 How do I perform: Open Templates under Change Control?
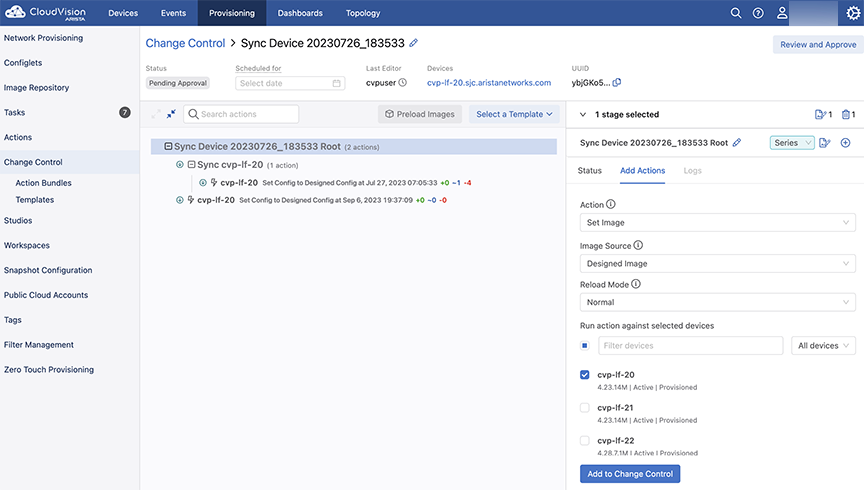[x=35, y=200]
